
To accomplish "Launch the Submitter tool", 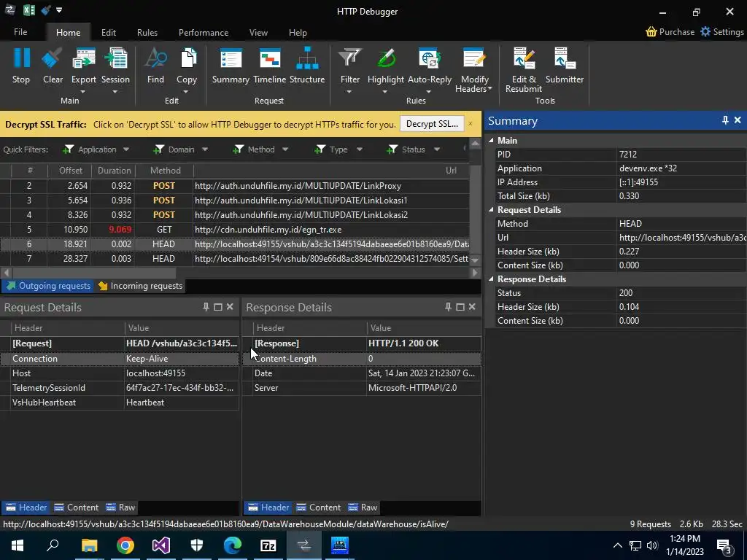I will coord(565,58).
